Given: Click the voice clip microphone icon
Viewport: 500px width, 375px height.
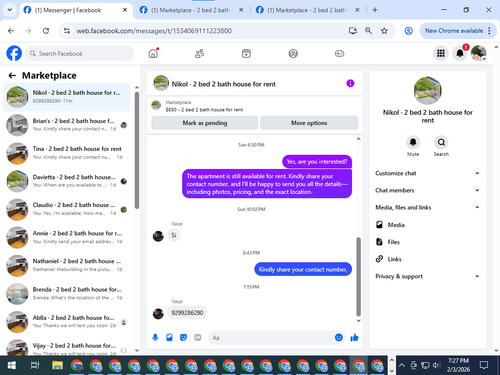Looking at the screenshot, I should (155, 338).
